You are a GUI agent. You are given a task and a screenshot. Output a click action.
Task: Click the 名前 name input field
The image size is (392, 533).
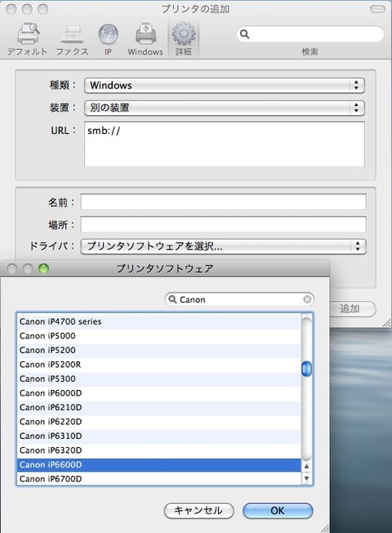click(x=224, y=202)
